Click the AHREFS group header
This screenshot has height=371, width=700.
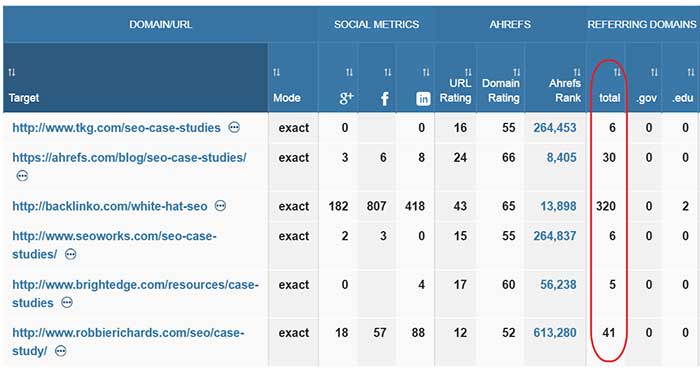[510, 25]
